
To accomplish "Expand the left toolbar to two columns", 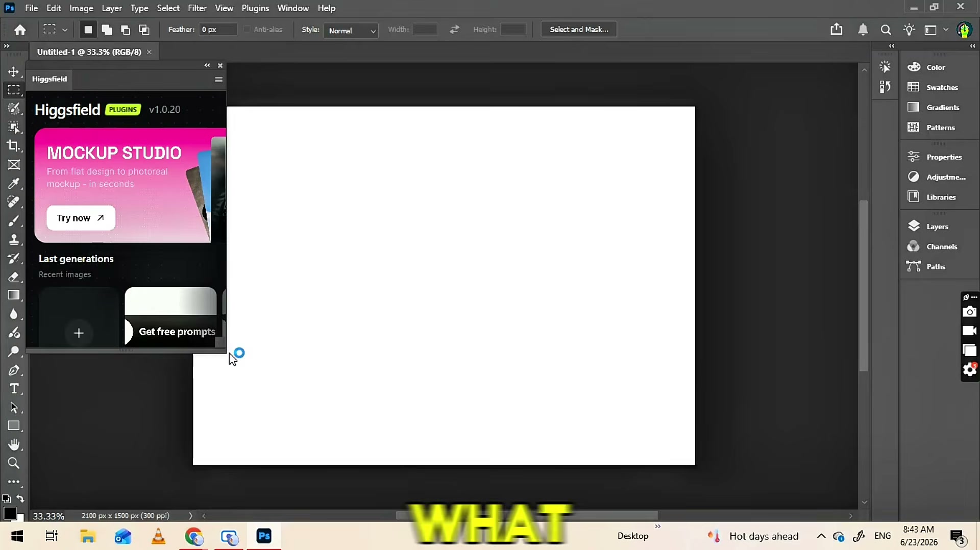I will pyautogui.click(x=7, y=46).
